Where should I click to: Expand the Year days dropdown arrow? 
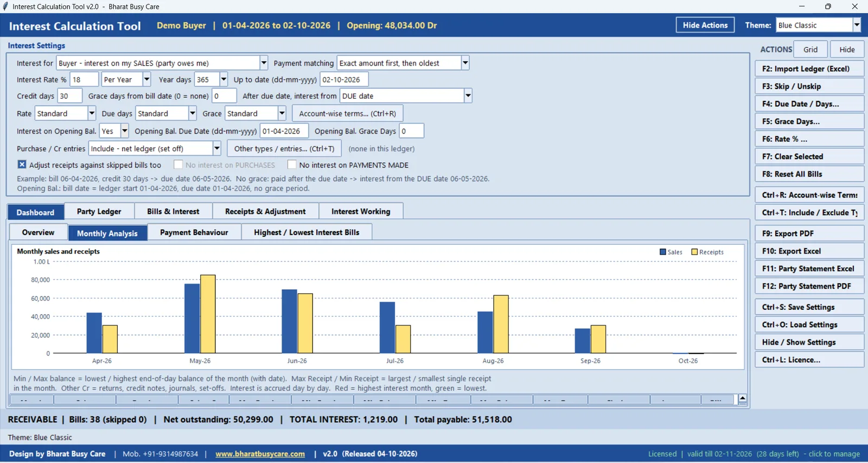coord(223,79)
